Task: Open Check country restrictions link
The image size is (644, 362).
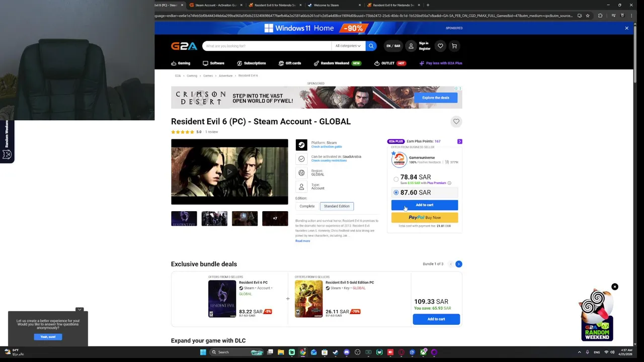Action: [329, 160]
